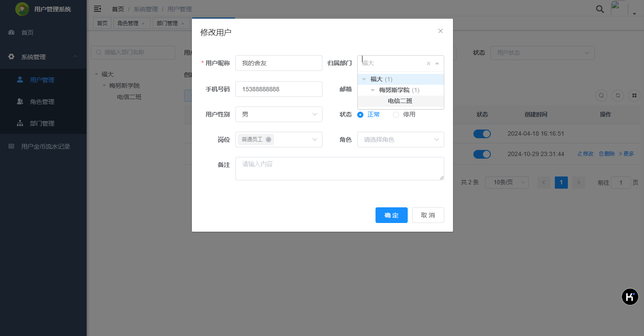Collapse the 梅努斯学院 option arrow in dropdown

[373, 90]
